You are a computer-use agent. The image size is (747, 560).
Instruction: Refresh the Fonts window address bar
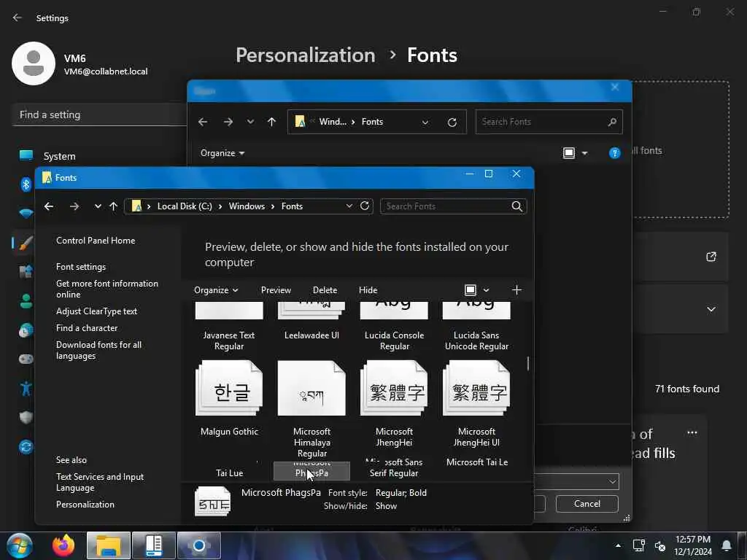365,206
